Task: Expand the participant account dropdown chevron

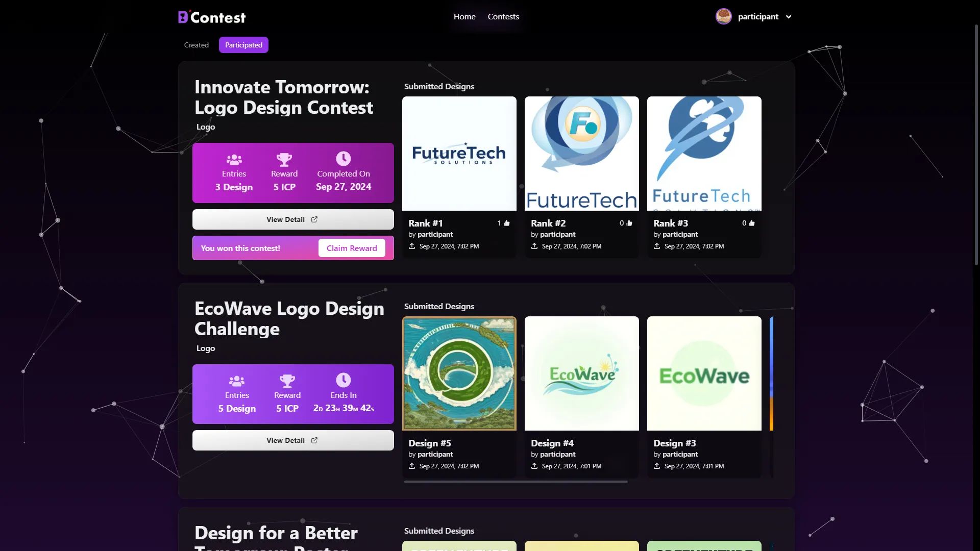Action: tap(789, 17)
